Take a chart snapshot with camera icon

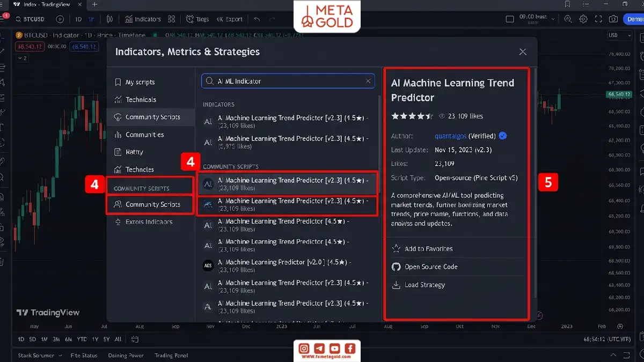[x=613, y=19]
